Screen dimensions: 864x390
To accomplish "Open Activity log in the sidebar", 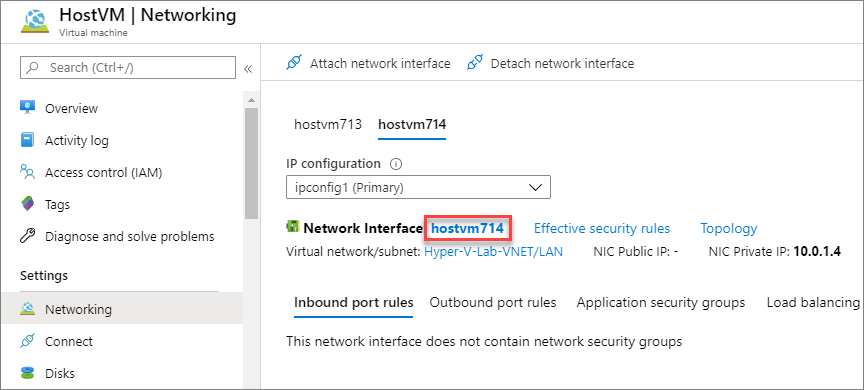I will [x=77, y=140].
